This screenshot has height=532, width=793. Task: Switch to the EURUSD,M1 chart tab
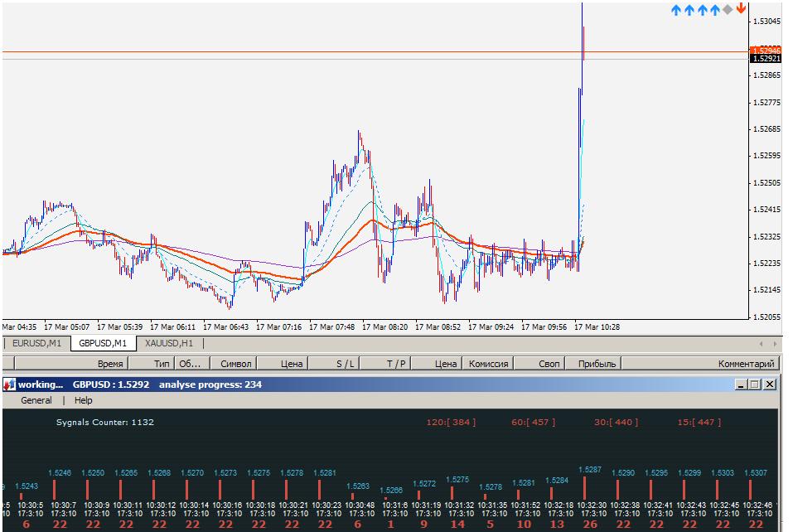pos(36,343)
